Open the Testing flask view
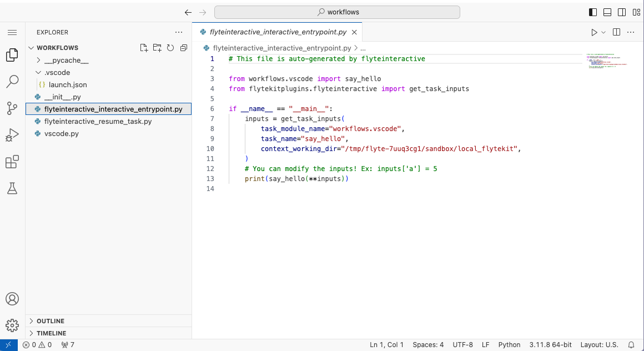The image size is (644, 351). pyautogui.click(x=12, y=188)
